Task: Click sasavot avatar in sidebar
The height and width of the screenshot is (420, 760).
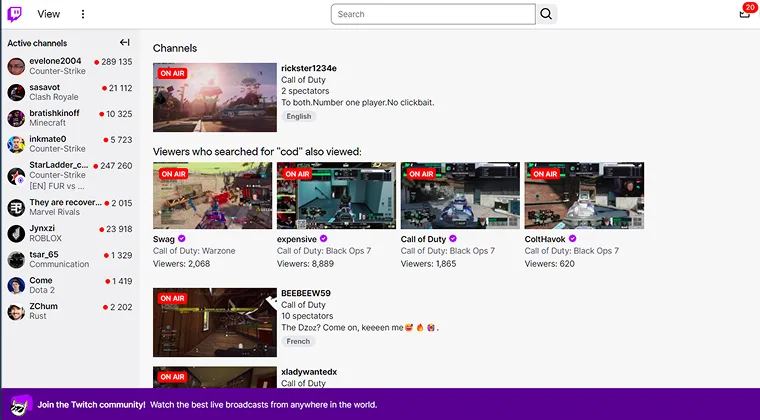Action: (x=16, y=92)
